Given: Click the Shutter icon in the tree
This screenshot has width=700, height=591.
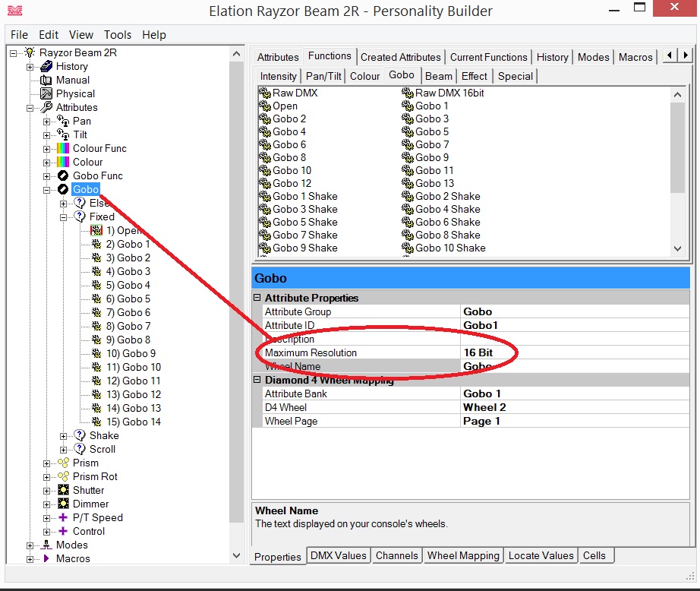Looking at the screenshot, I should coord(63,490).
